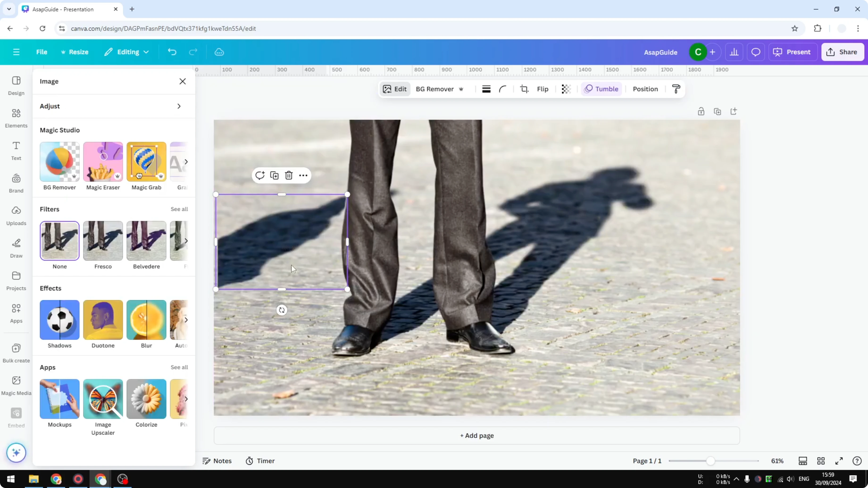Image resolution: width=868 pixels, height=488 pixels.
Task: Show more filters with right chevron
Action: (186, 241)
